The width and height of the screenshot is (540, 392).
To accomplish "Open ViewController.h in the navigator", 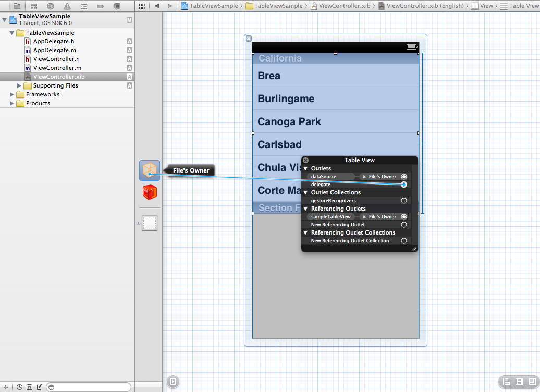I will pyautogui.click(x=56, y=59).
